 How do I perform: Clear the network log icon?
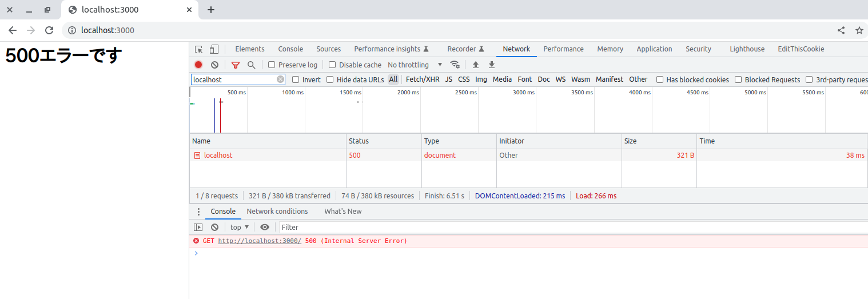(214, 65)
